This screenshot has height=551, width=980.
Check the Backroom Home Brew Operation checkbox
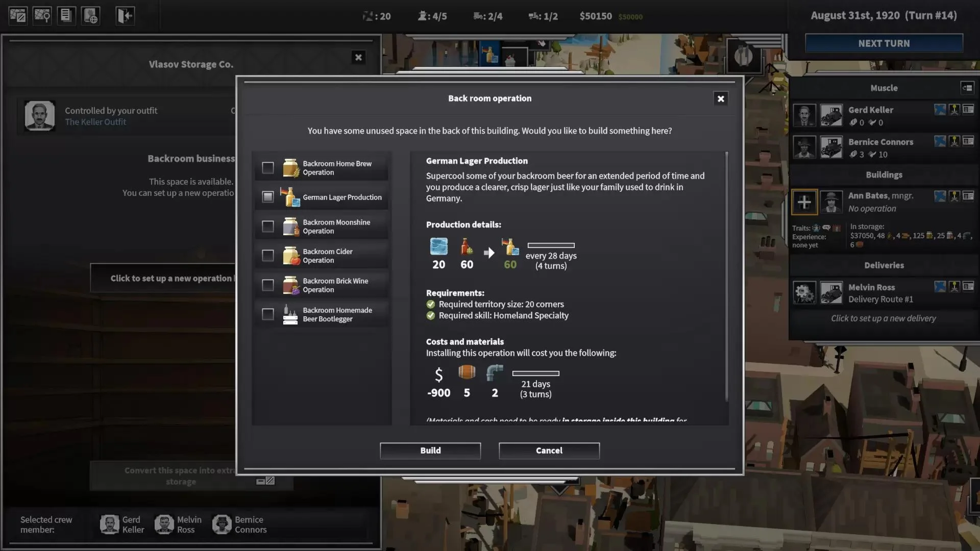(x=267, y=168)
